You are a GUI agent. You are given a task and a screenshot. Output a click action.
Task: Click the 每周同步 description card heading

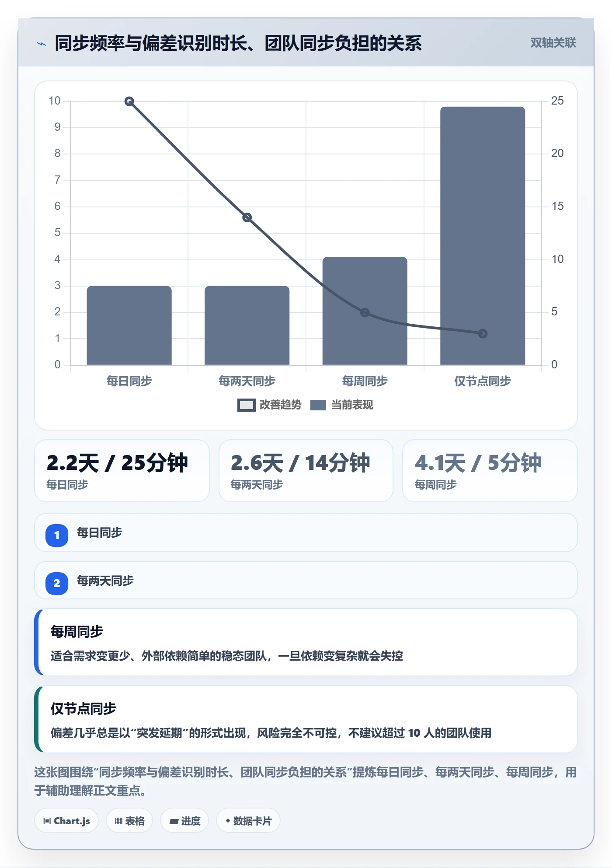tap(77, 632)
